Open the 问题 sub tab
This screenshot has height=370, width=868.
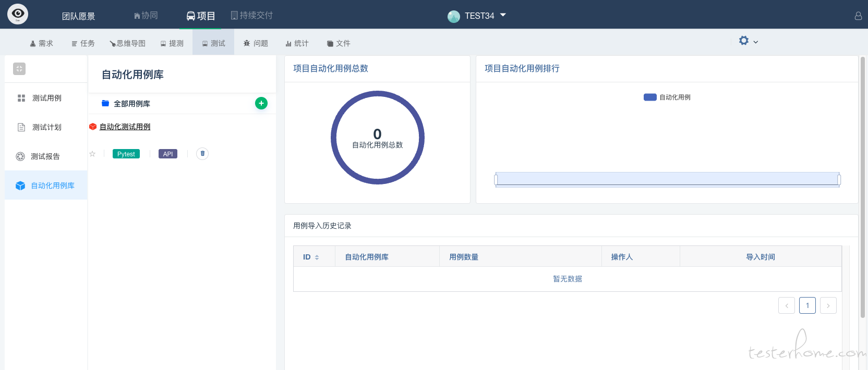[256, 43]
